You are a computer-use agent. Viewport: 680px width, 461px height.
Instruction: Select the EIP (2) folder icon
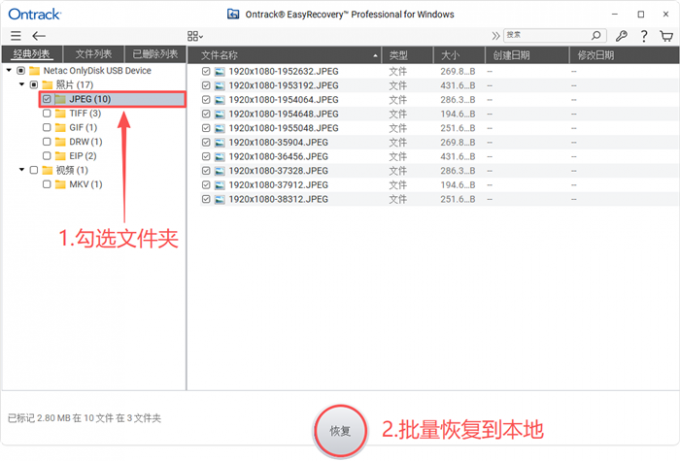60,156
